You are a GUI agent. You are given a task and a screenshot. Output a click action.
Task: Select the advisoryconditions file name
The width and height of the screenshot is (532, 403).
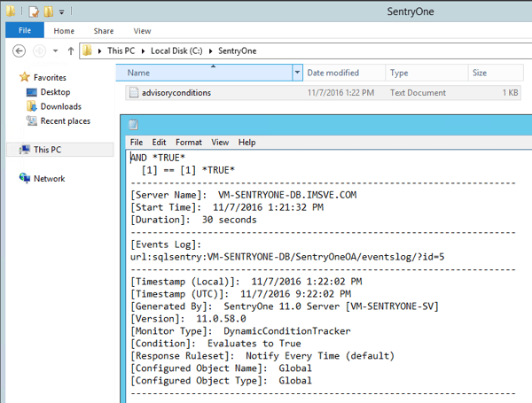(176, 93)
